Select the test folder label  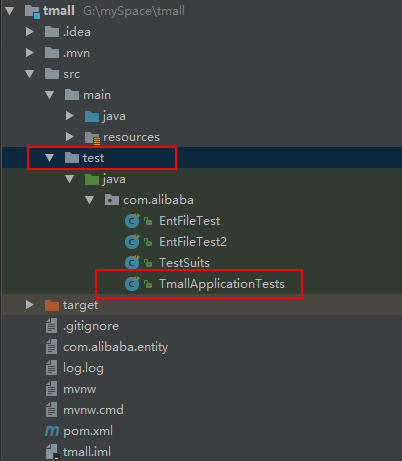[93, 158]
